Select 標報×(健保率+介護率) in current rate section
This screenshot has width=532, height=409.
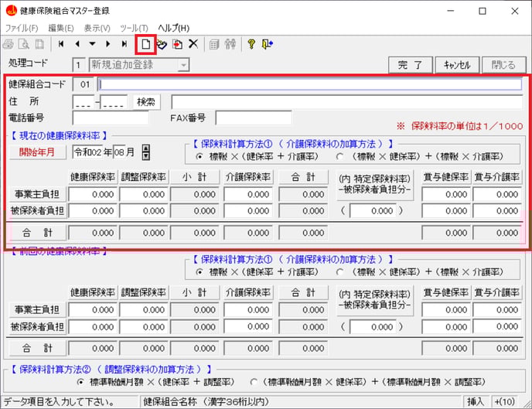tap(199, 157)
